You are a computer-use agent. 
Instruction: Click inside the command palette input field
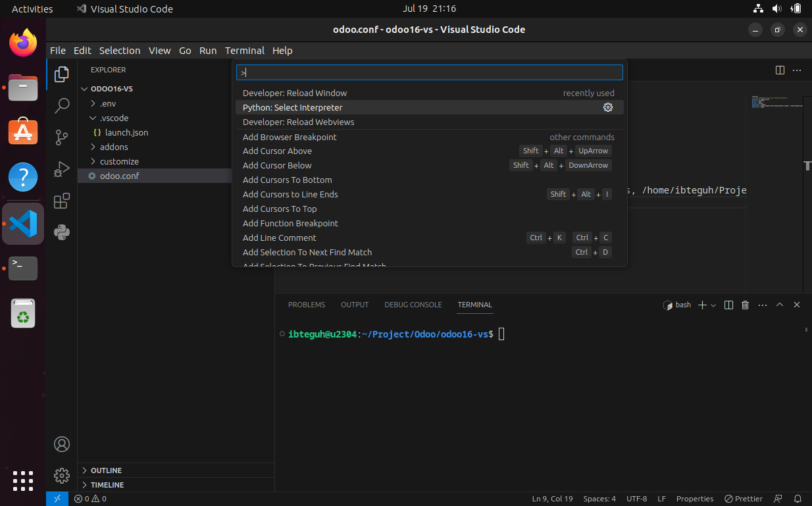pos(429,72)
